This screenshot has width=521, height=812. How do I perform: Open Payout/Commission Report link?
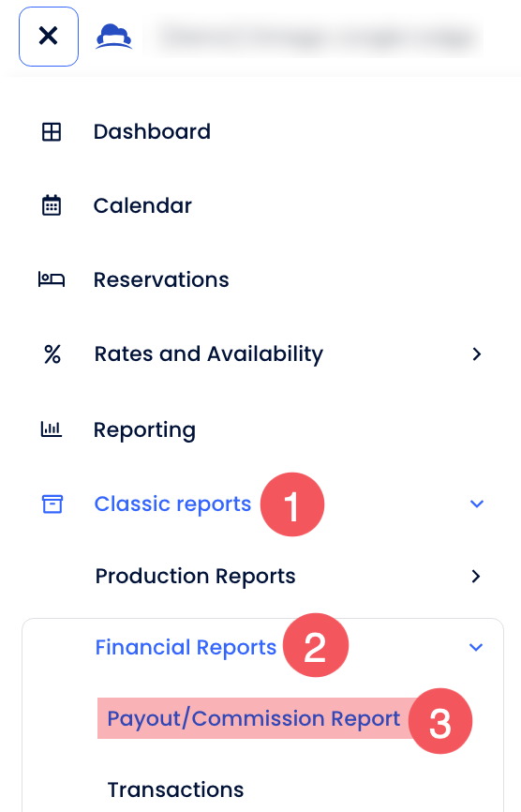click(x=254, y=719)
